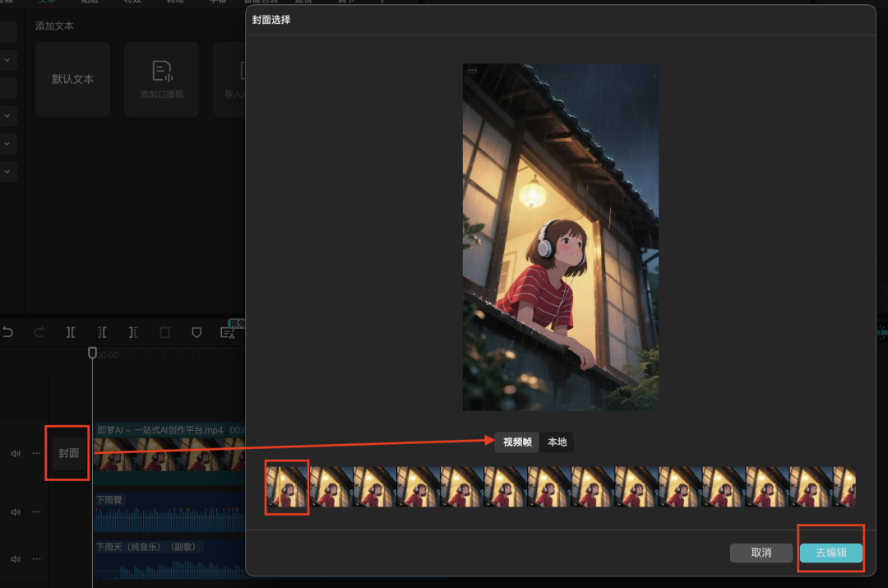Select the split clip tool
Viewport: 888px width, 588px height.
click(71, 332)
